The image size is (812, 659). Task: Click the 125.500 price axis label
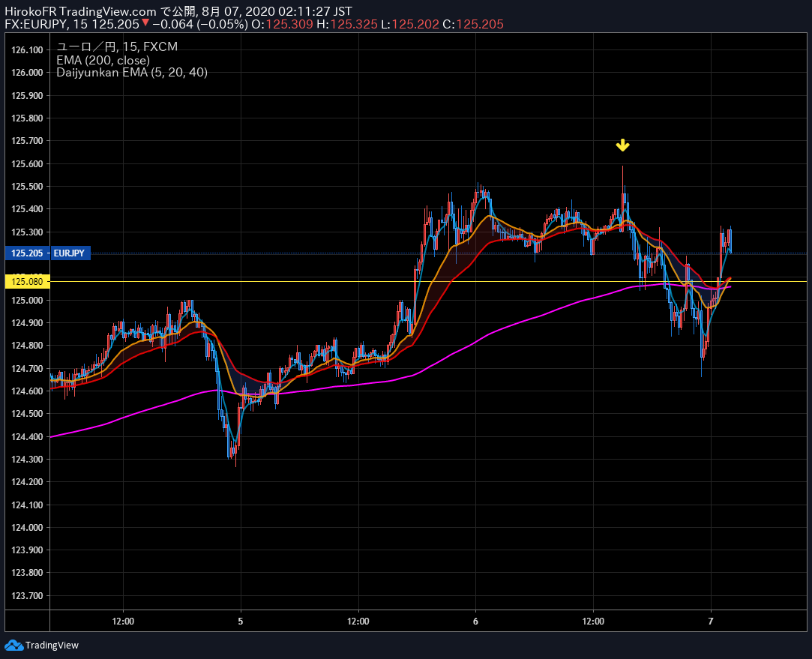(x=27, y=187)
